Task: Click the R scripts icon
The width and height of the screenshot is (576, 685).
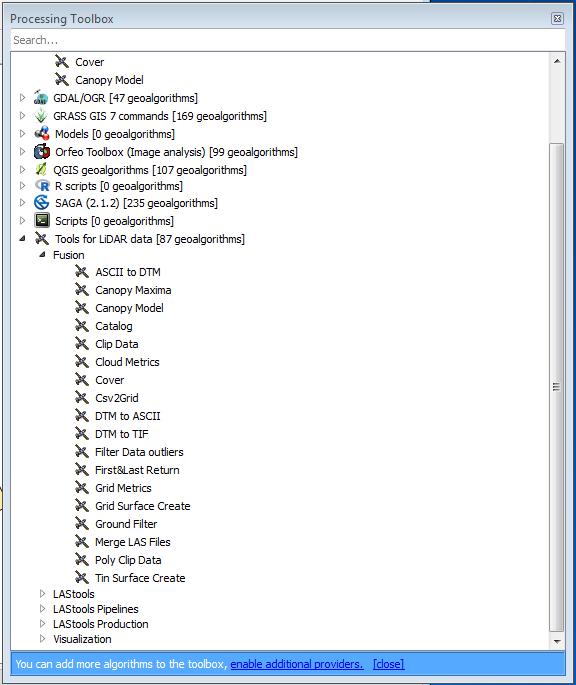Action: coord(42,186)
